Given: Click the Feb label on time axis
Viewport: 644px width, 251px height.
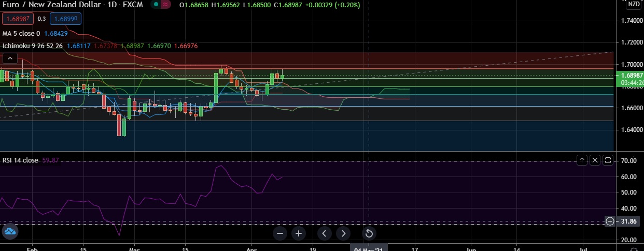Looking at the screenshot, I should point(32,248).
